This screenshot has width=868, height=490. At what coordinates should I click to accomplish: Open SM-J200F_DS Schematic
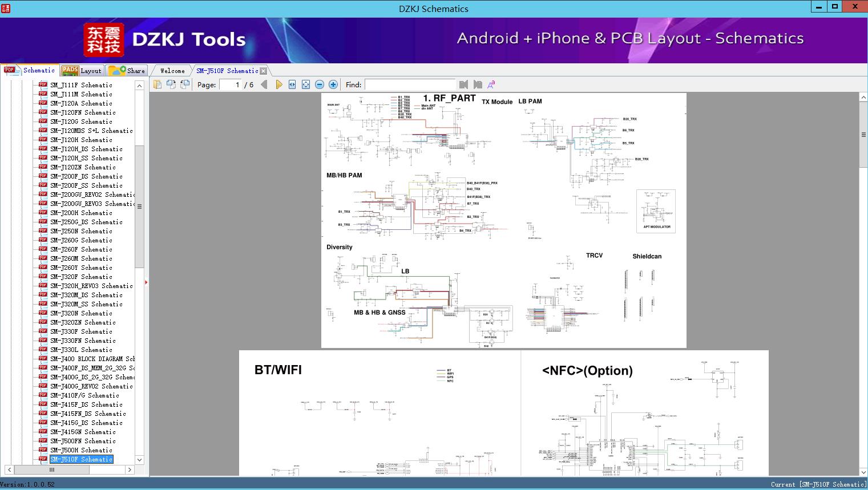click(86, 176)
